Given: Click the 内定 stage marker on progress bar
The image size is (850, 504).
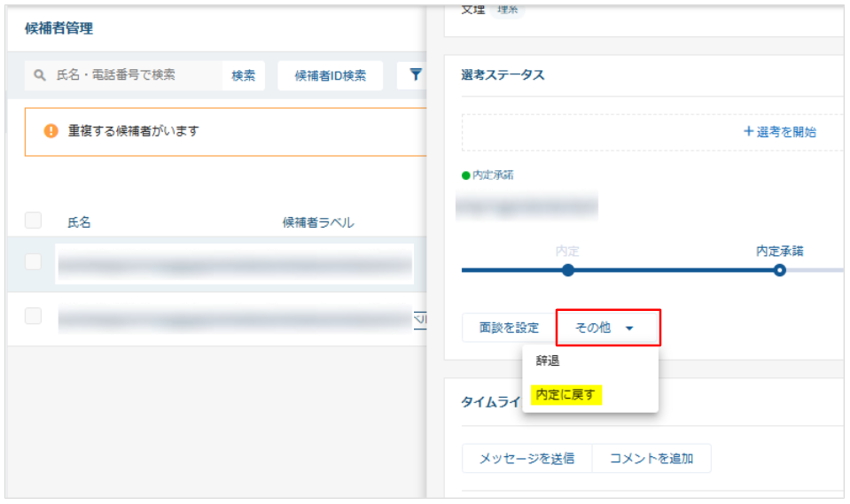Looking at the screenshot, I should click(x=568, y=270).
